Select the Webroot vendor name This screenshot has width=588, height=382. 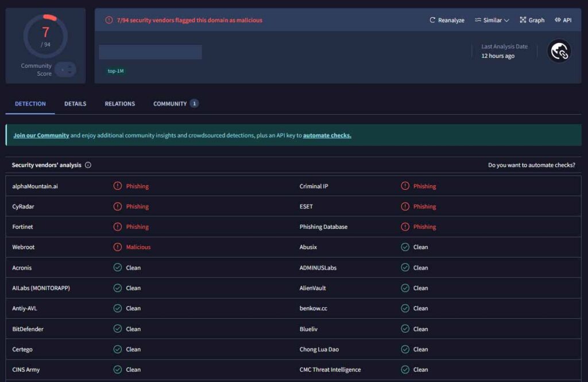tap(23, 247)
